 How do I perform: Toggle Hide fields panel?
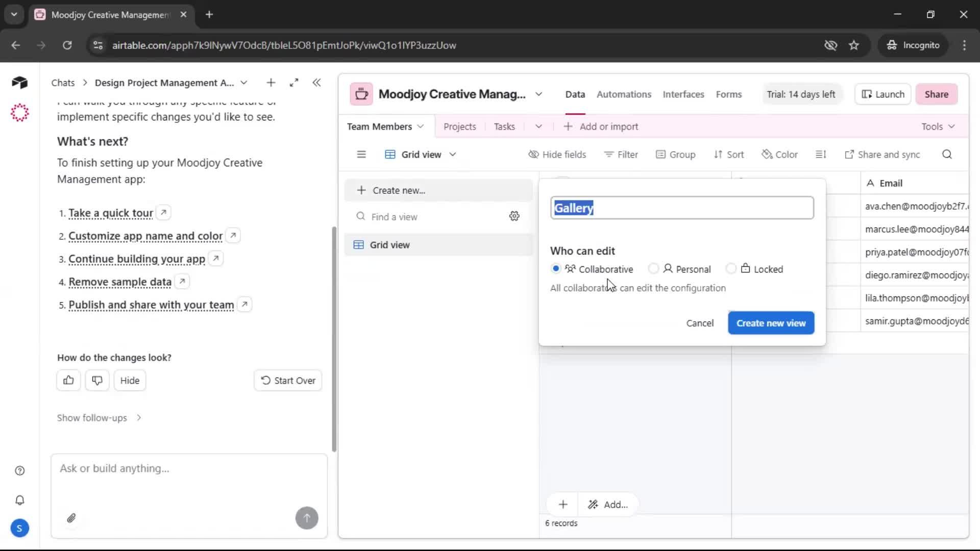(557, 154)
